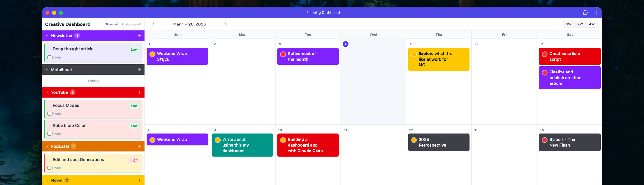644x185 pixels.
Task: Click status circle on 2025 Retrospective
Action: click(x=414, y=140)
